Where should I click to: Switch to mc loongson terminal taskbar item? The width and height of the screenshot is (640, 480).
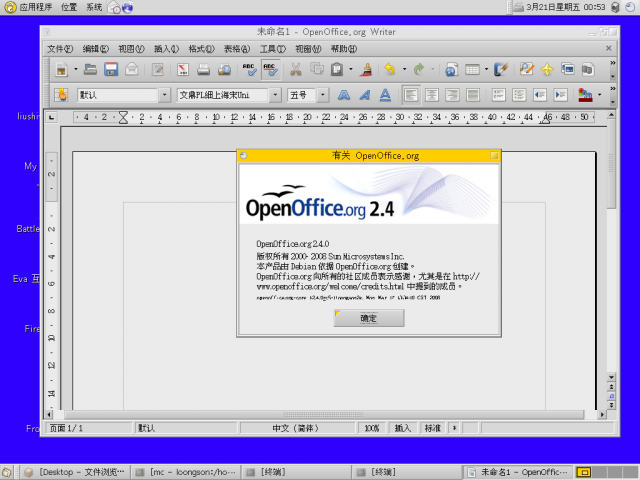(186, 472)
